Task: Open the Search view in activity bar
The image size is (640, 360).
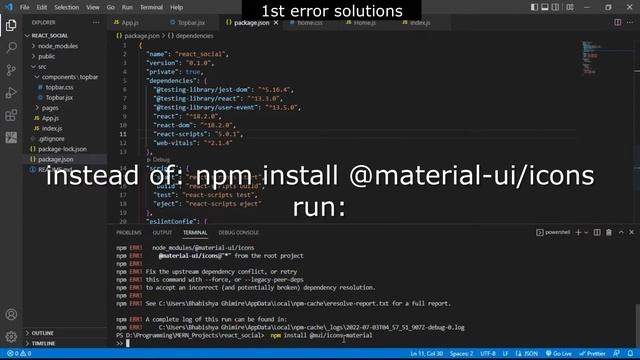Action: pyautogui.click(x=11, y=48)
